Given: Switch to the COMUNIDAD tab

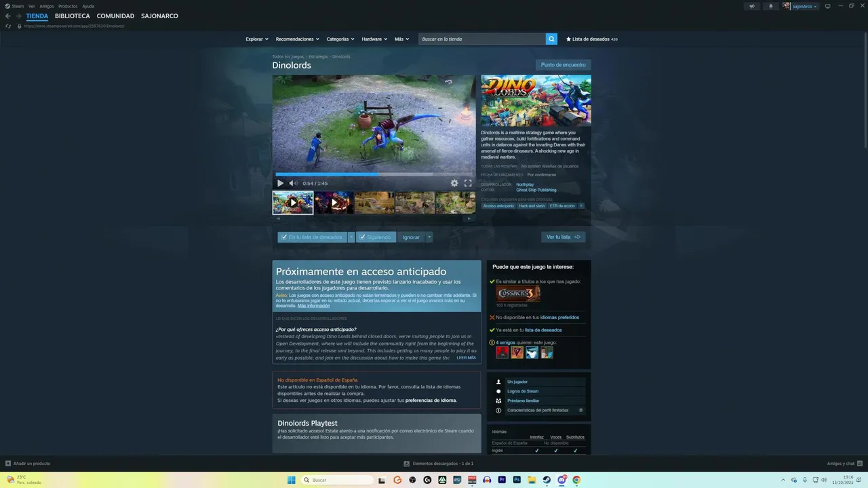Looking at the screenshot, I should pyautogui.click(x=115, y=16).
